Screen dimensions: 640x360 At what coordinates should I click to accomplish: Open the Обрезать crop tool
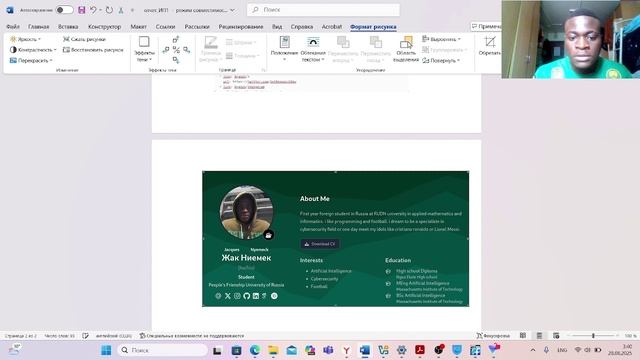click(x=489, y=46)
